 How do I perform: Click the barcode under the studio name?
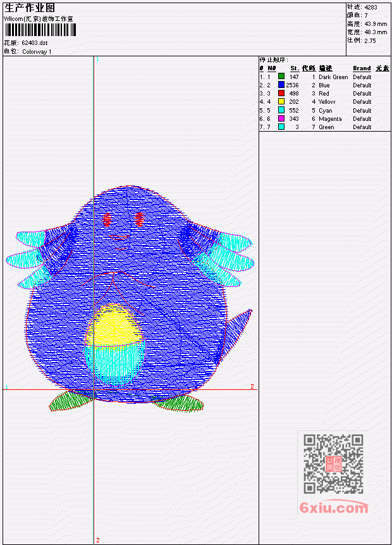tap(40, 30)
